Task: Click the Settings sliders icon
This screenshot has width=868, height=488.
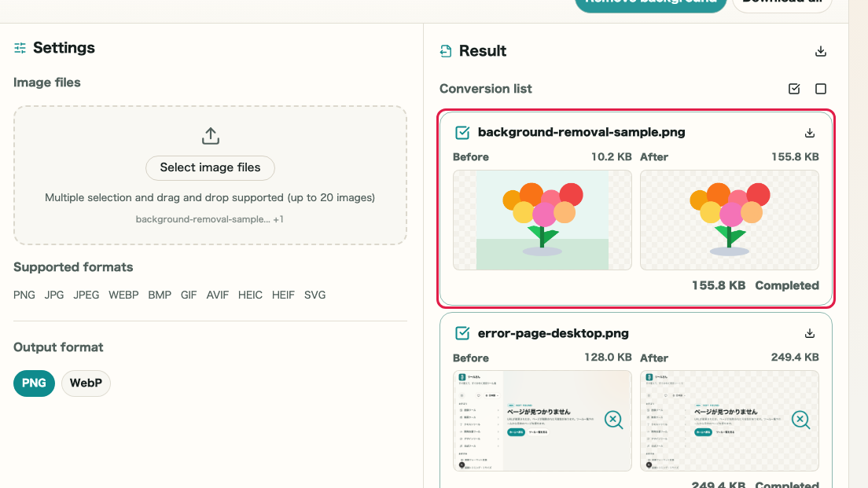Action: point(20,48)
